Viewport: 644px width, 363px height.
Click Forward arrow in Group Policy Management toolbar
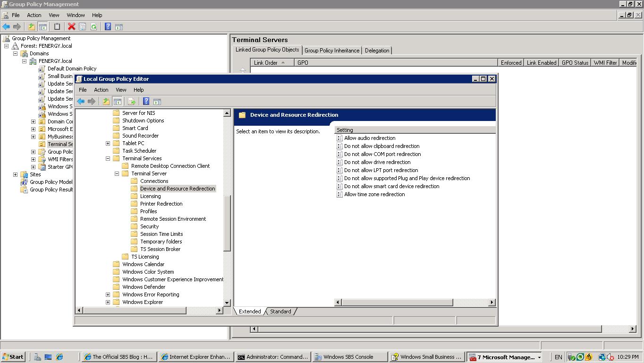point(17,27)
